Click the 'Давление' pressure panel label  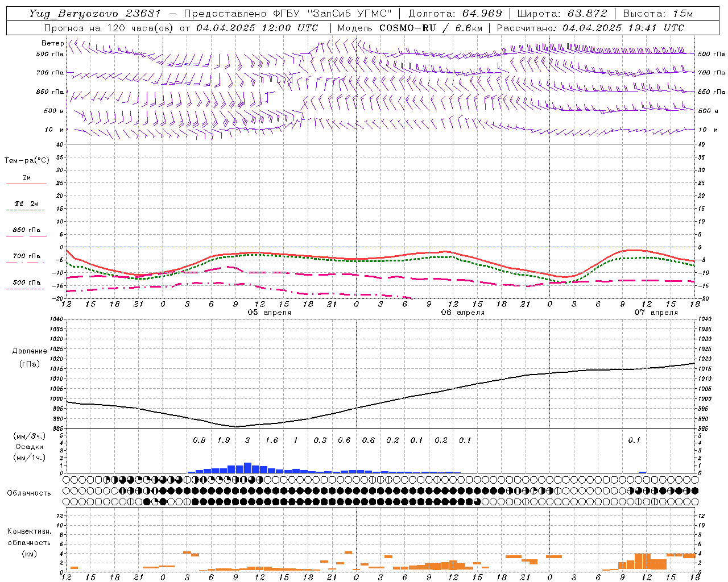tap(30, 351)
